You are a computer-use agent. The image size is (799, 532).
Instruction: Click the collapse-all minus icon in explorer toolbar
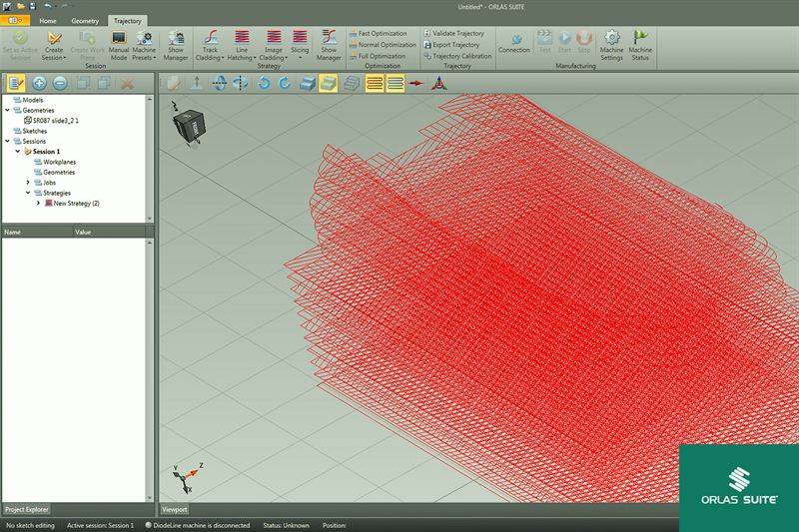pyautogui.click(x=61, y=84)
